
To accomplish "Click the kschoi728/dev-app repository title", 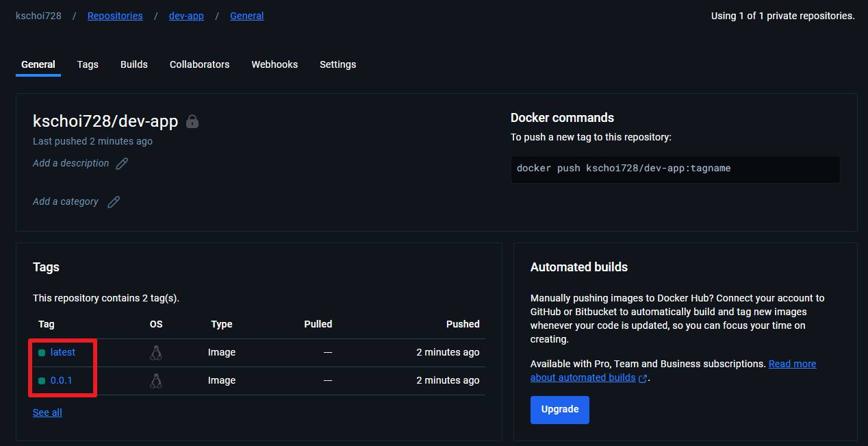I will tap(105, 121).
